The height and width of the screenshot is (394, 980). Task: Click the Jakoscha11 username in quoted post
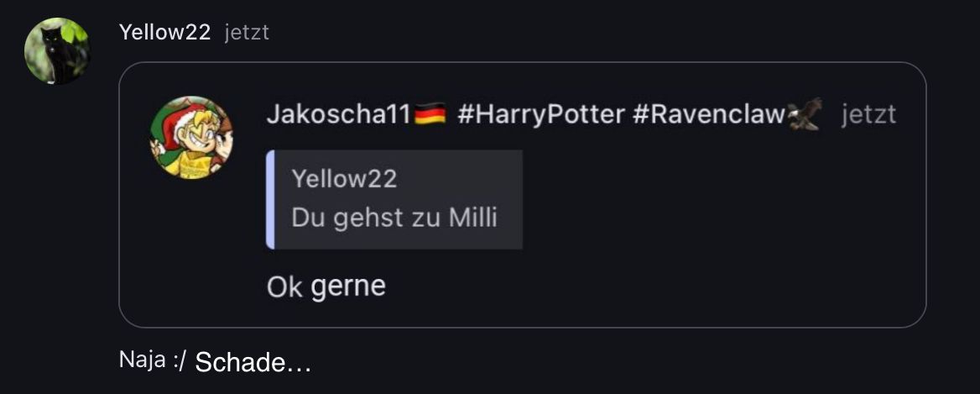pos(339,115)
